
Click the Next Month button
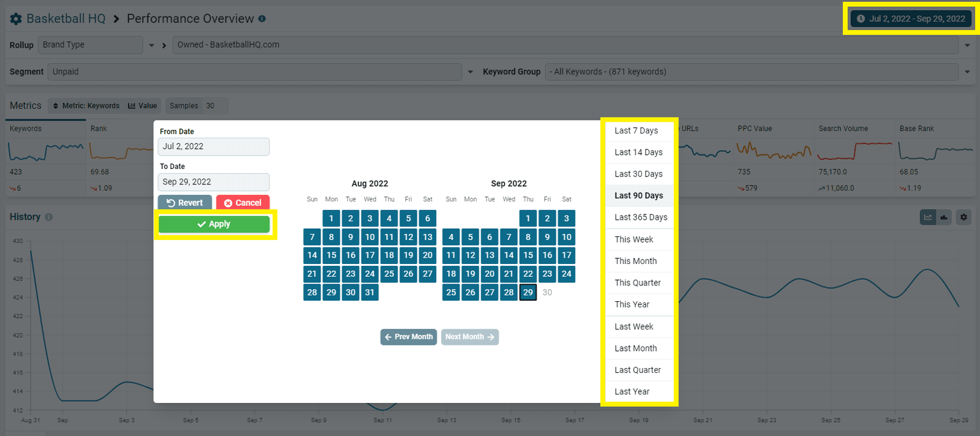470,337
